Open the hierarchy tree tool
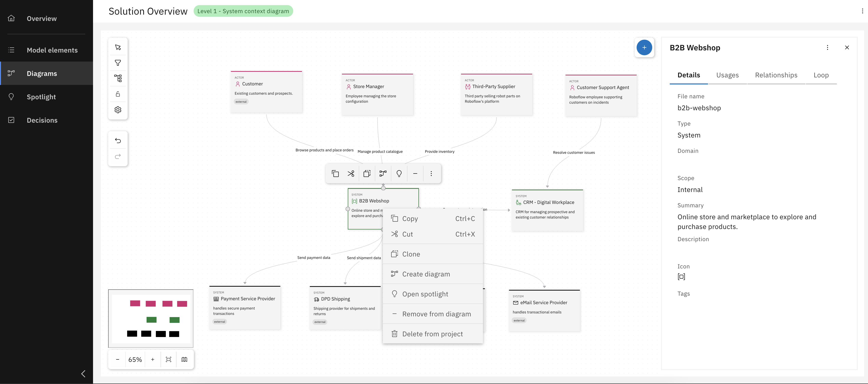 (x=118, y=78)
